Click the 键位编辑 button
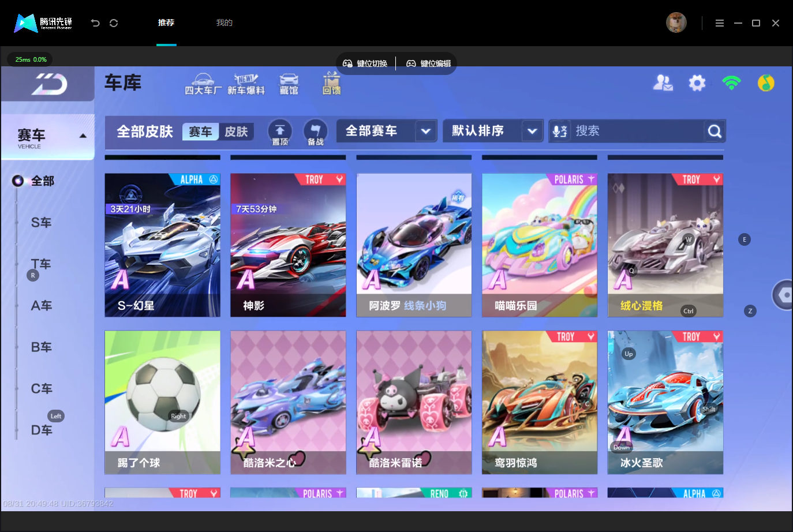 429,63
